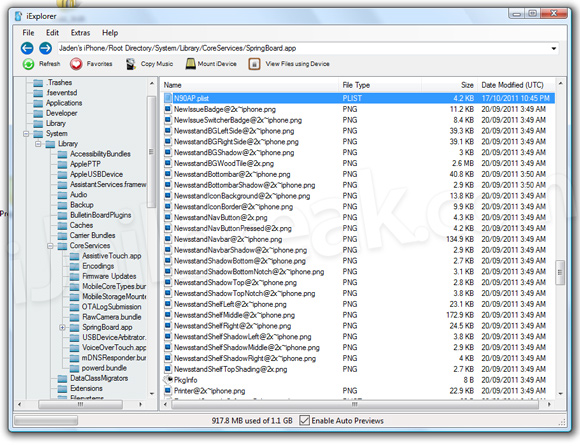Screen dimensions: 580x446
Task: Click folder icon for Applications
Action: click(x=38, y=103)
